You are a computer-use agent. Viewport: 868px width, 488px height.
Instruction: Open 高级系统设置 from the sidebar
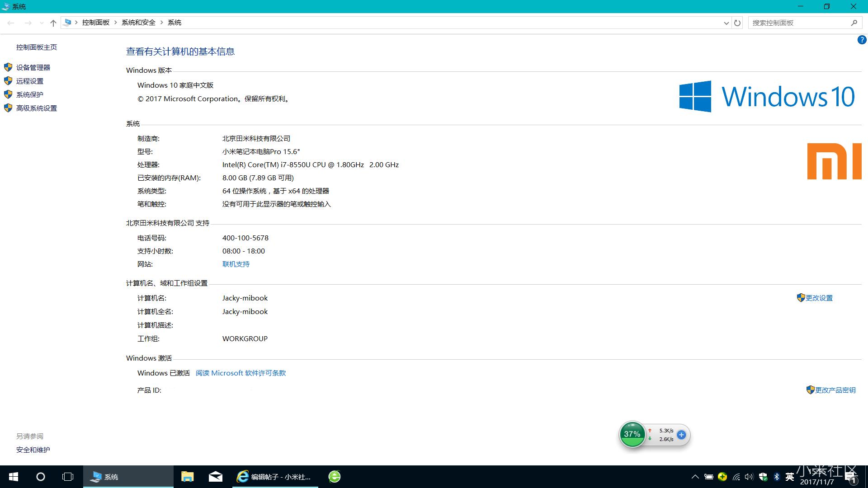(x=37, y=108)
